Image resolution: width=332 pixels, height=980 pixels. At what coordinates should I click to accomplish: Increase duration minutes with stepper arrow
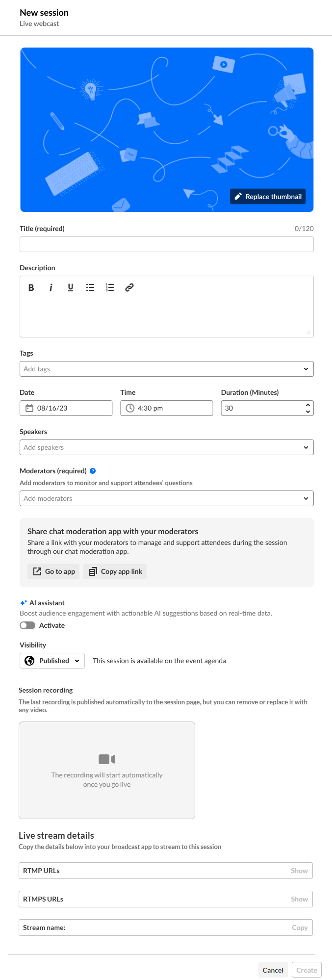[308, 405]
